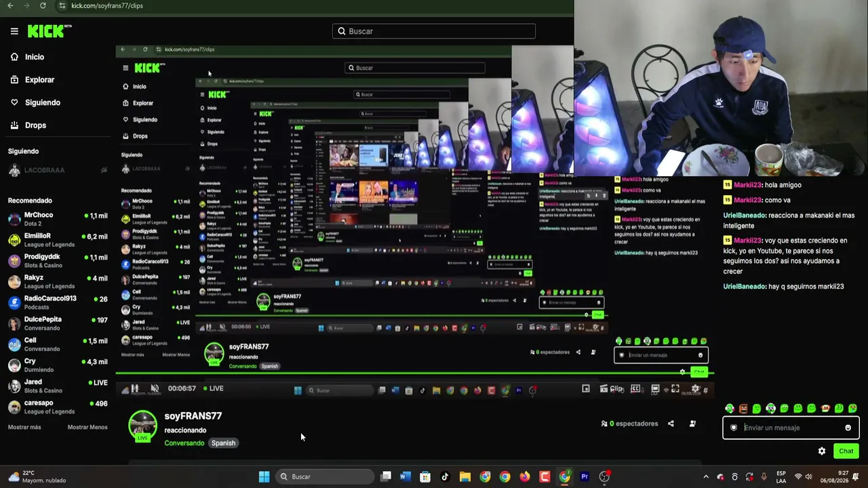Click the soyFRANS77 profile avatar

click(x=143, y=425)
